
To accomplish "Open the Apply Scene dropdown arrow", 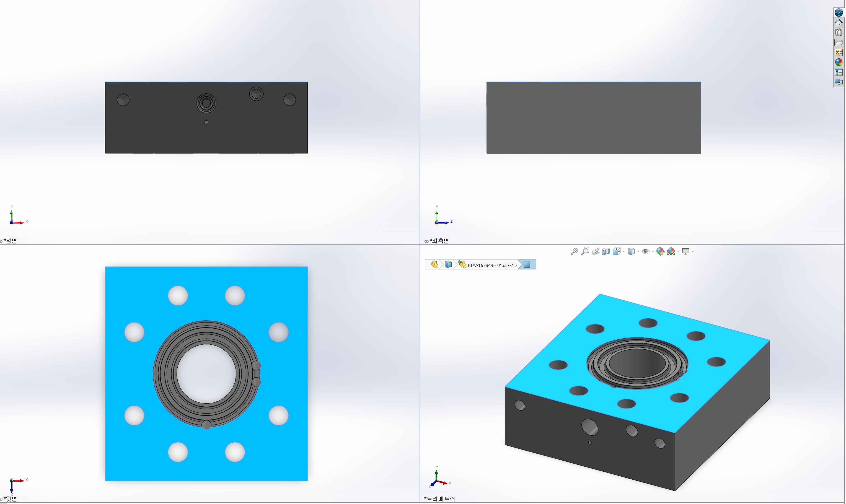I will pyautogui.click(x=678, y=251).
